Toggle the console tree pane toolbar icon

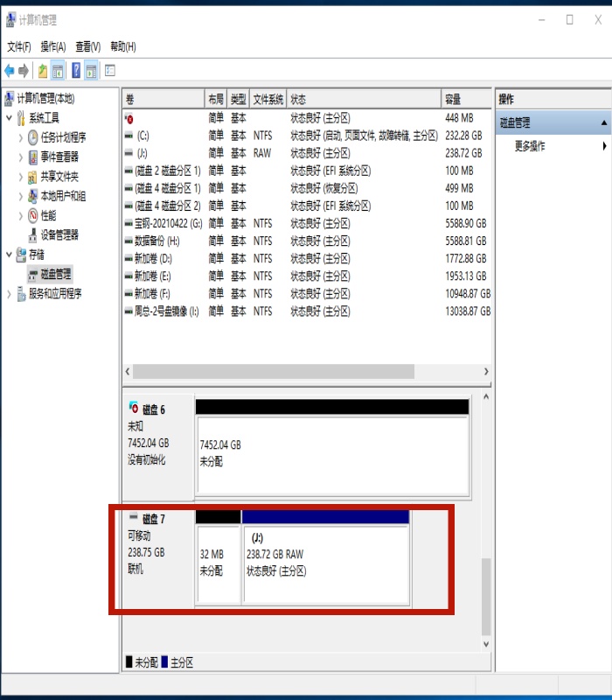pyautogui.click(x=58, y=71)
